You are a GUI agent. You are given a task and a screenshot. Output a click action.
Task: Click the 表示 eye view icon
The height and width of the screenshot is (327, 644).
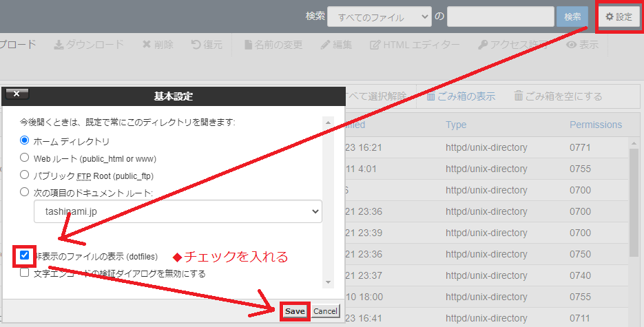[x=571, y=45]
